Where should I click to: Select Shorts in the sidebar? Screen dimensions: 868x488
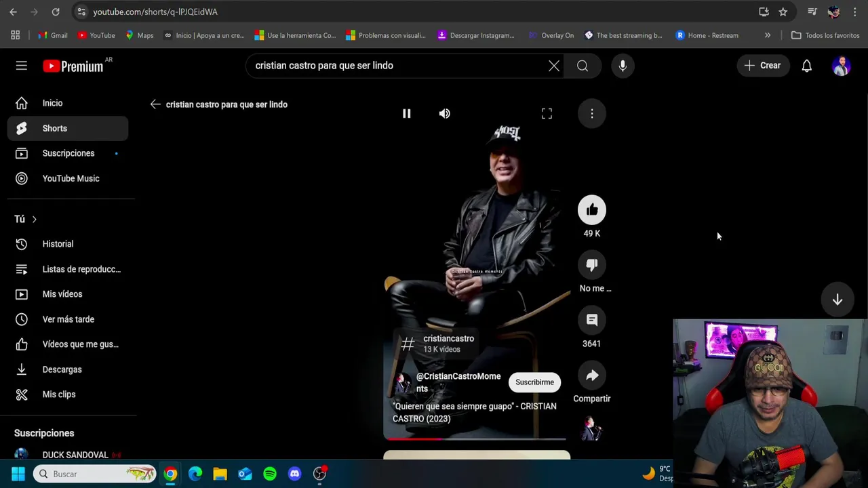(68, 128)
